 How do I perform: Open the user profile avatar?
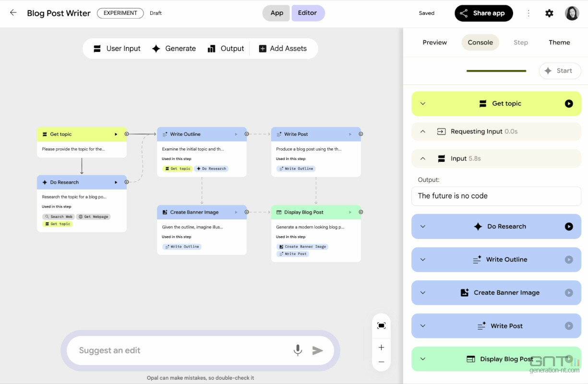[x=572, y=13]
